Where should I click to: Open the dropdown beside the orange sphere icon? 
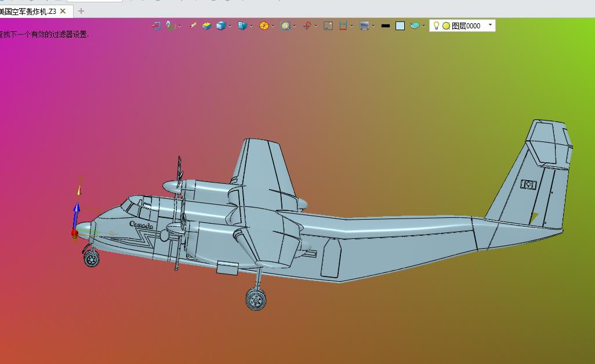273,26
